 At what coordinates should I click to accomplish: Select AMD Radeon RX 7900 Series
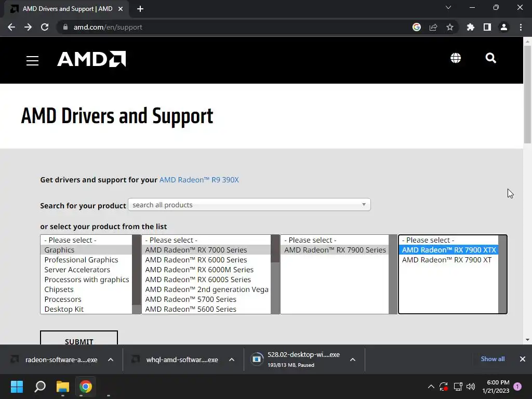tap(335, 250)
